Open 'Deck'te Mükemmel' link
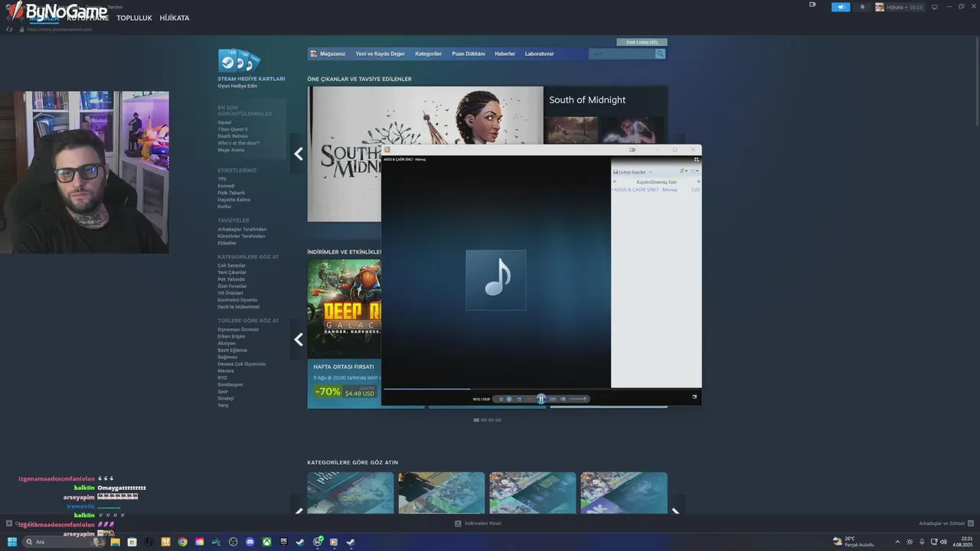Image resolution: width=980 pixels, height=551 pixels. 238,307
